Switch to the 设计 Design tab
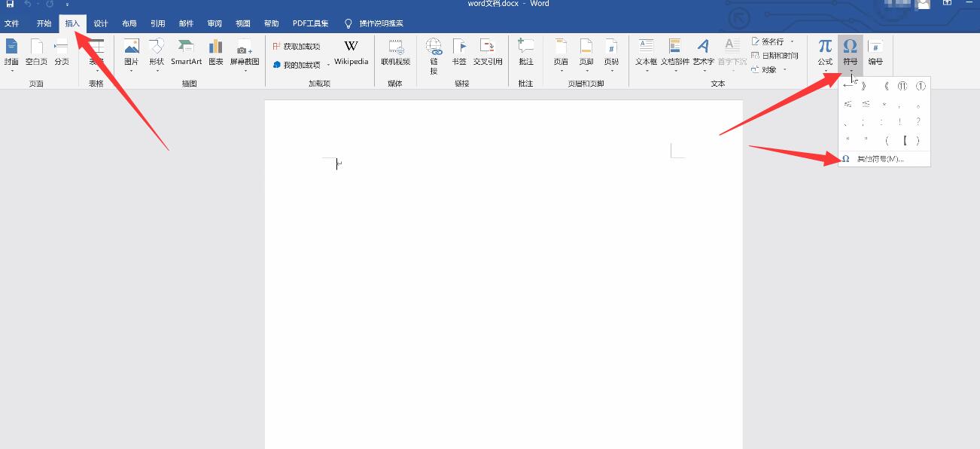Screen dimensions: 980x449 point(101,23)
